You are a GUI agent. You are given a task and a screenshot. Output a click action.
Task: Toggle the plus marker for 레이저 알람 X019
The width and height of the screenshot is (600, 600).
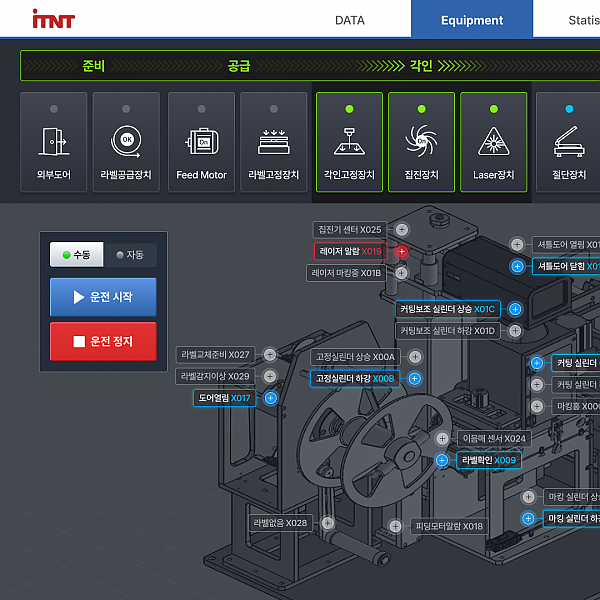coord(402,252)
